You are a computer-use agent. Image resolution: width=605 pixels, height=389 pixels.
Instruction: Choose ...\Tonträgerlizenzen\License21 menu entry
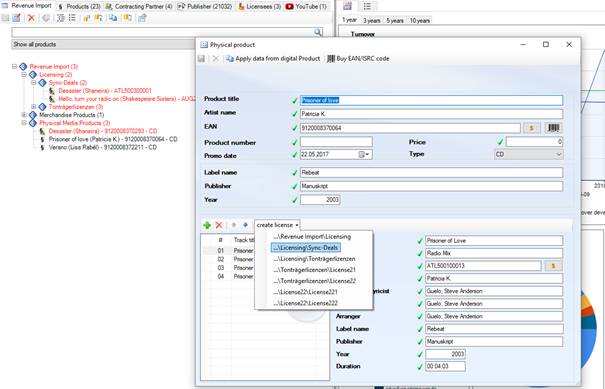pos(314,270)
